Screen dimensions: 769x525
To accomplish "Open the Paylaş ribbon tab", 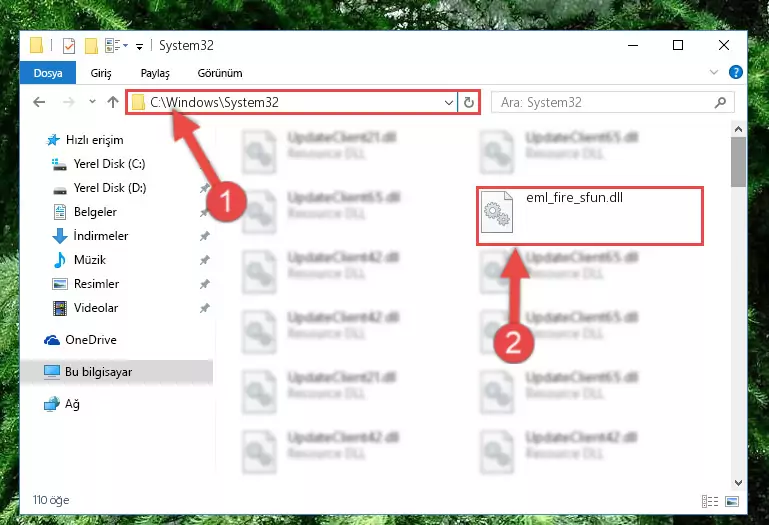I will tap(155, 73).
